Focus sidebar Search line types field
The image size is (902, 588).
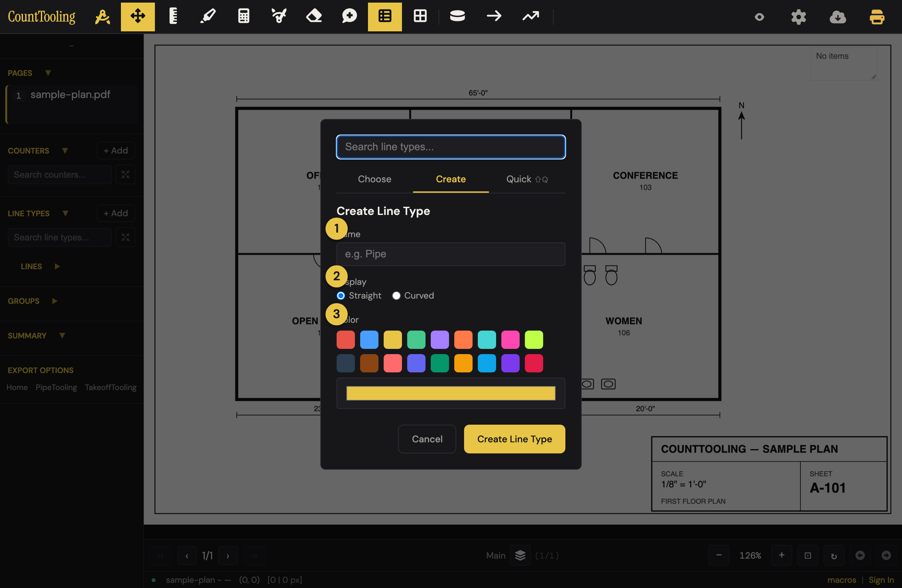59,237
